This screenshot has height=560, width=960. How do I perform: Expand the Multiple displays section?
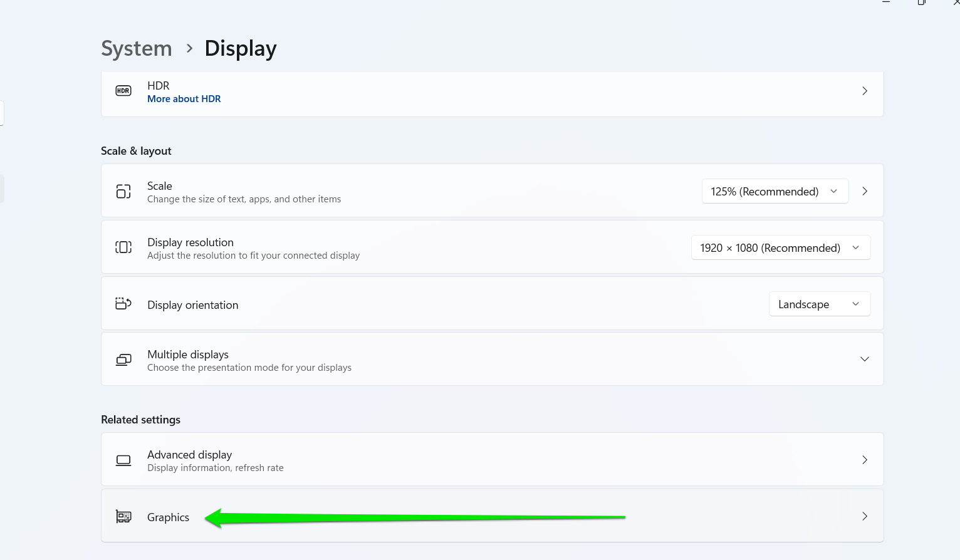(x=865, y=359)
